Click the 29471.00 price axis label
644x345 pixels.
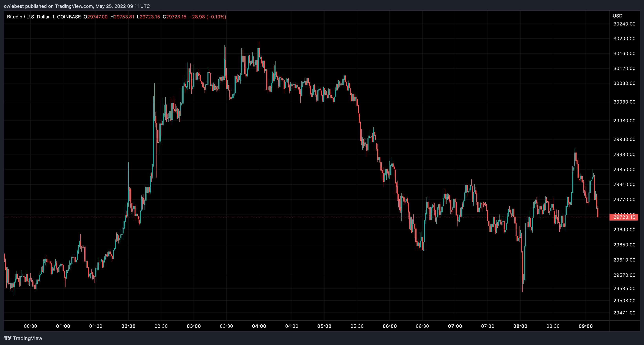point(624,313)
